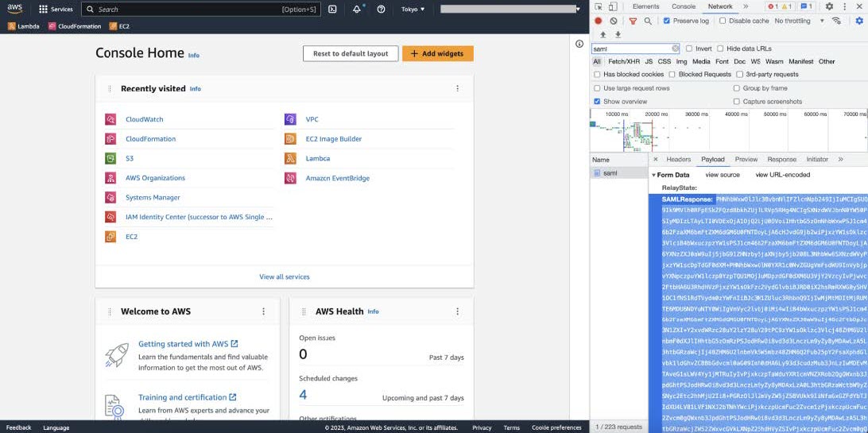This screenshot has height=433, width=868.
Task: Click the Add widgets button
Action: (x=438, y=54)
